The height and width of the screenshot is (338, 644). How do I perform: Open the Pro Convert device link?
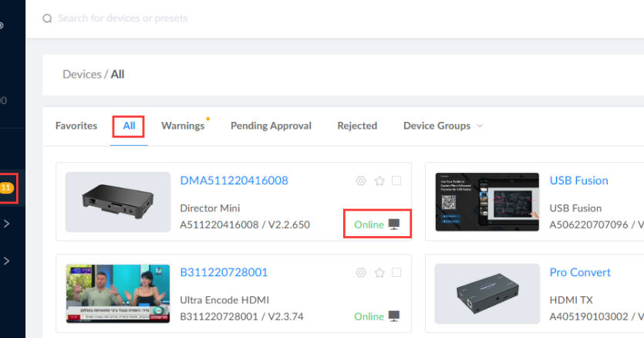pyautogui.click(x=580, y=272)
